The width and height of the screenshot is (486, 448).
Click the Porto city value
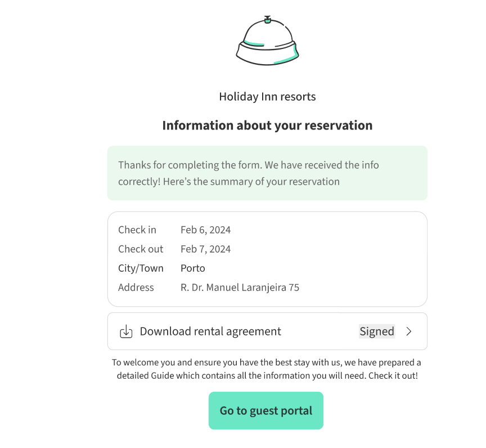(x=193, y=268)
